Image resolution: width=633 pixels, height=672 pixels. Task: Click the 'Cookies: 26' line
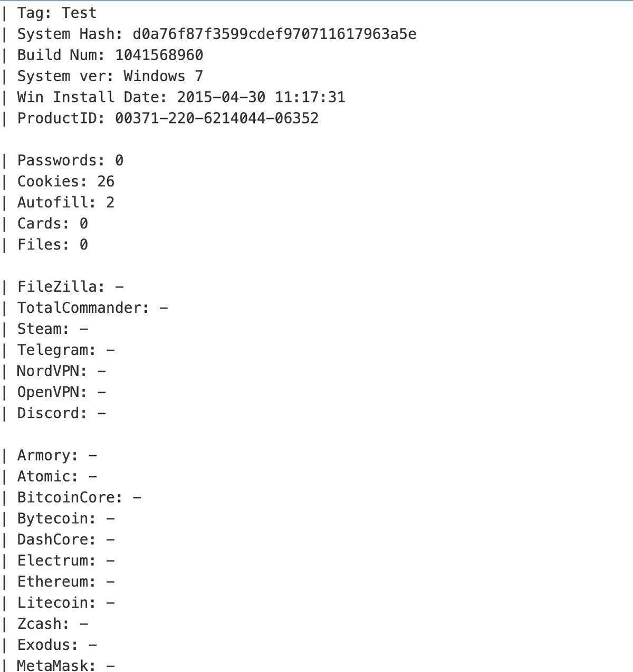65,181
